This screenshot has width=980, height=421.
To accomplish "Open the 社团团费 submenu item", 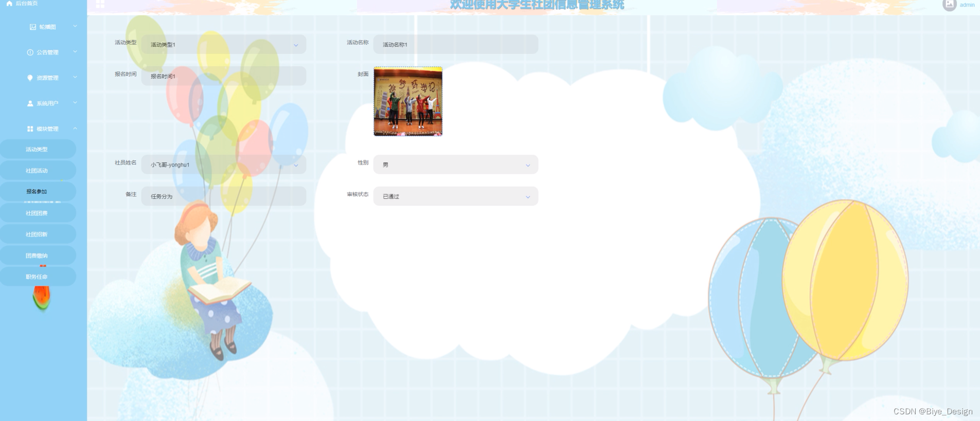I will [38, 213].
